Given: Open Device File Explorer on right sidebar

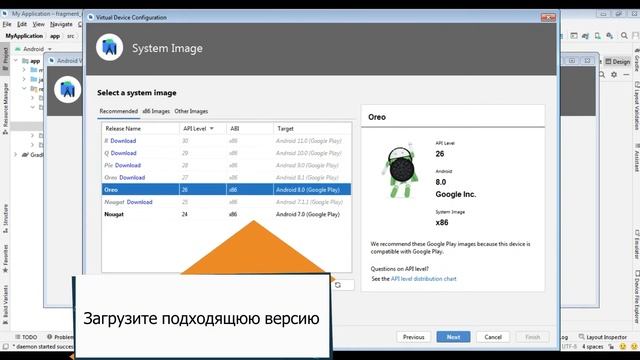Looking at the screenshot, I should [636, 297].
